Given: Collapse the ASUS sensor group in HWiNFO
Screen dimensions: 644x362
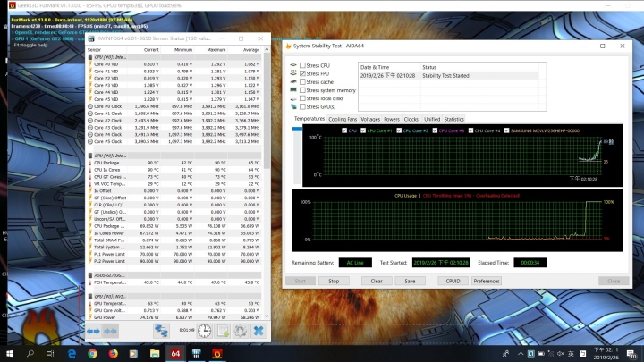Looking at the screenshot, I should click(x=90, y=275).
